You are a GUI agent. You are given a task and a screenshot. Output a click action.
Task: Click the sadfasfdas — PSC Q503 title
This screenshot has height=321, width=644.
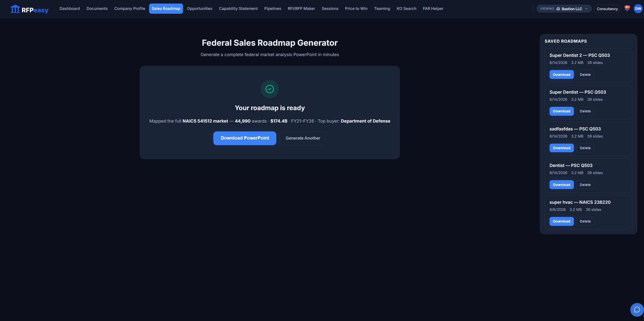[575, 129]
